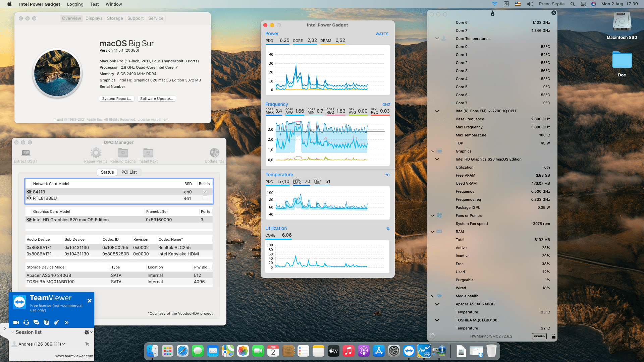Open Intel Power Gadget in the Dock
This screenshot has width=644, height=362.
click(424, 351)
